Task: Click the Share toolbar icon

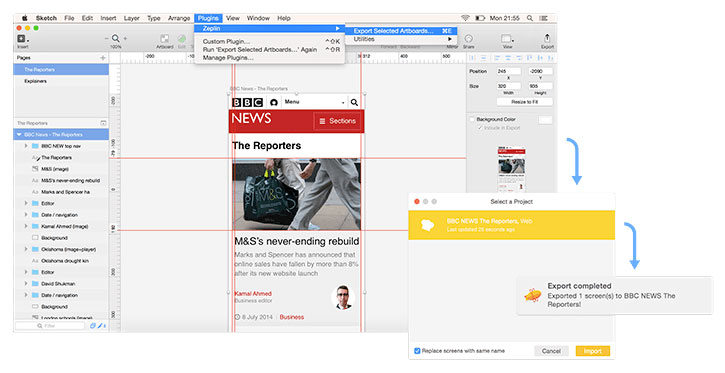Action: point(468,38)
